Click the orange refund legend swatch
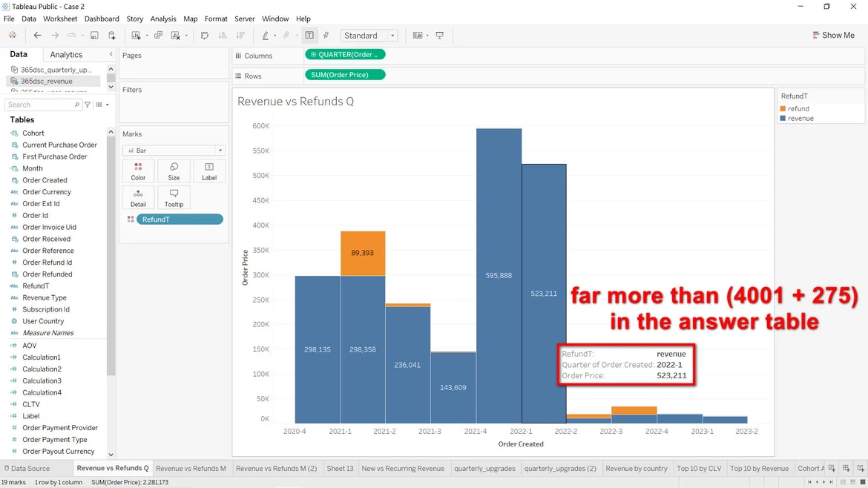 point(783,109)
